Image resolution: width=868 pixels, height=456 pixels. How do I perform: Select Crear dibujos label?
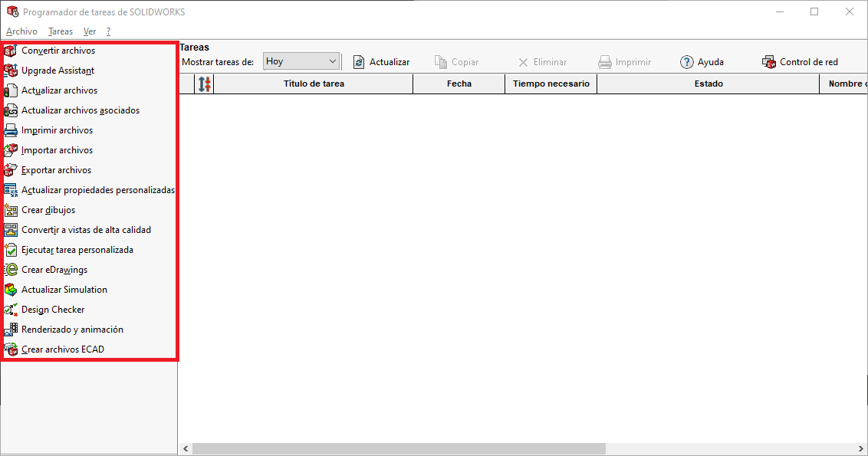point(48,210)
